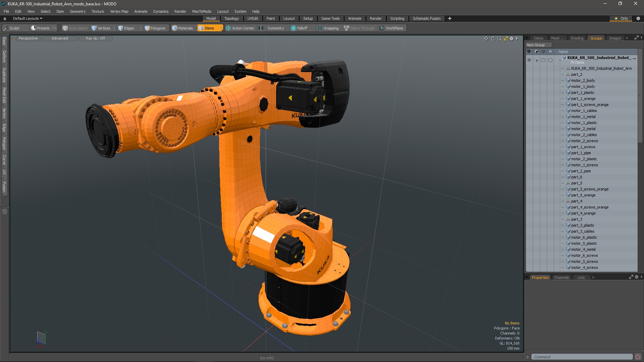Open the Default Layouts dropdown

(28, 18)
